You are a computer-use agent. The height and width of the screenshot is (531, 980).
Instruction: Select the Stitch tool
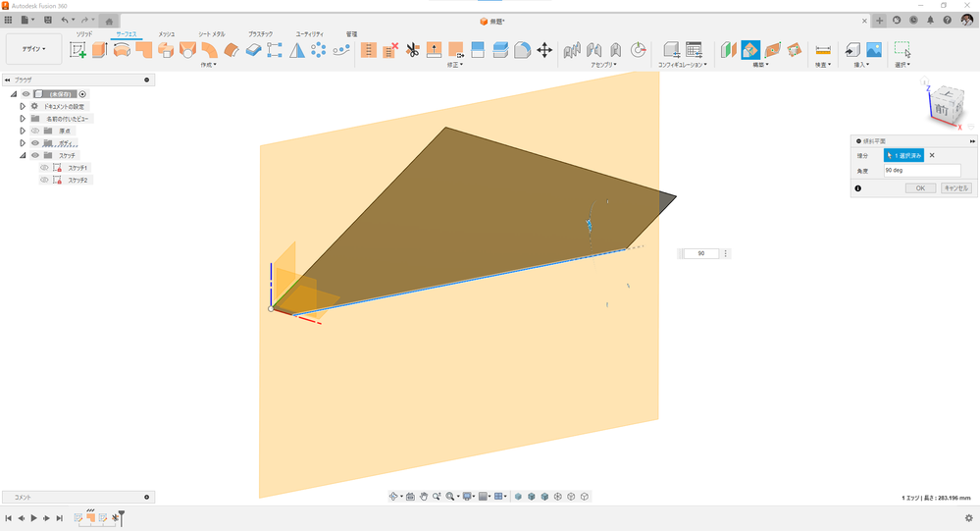coord(369,50)
